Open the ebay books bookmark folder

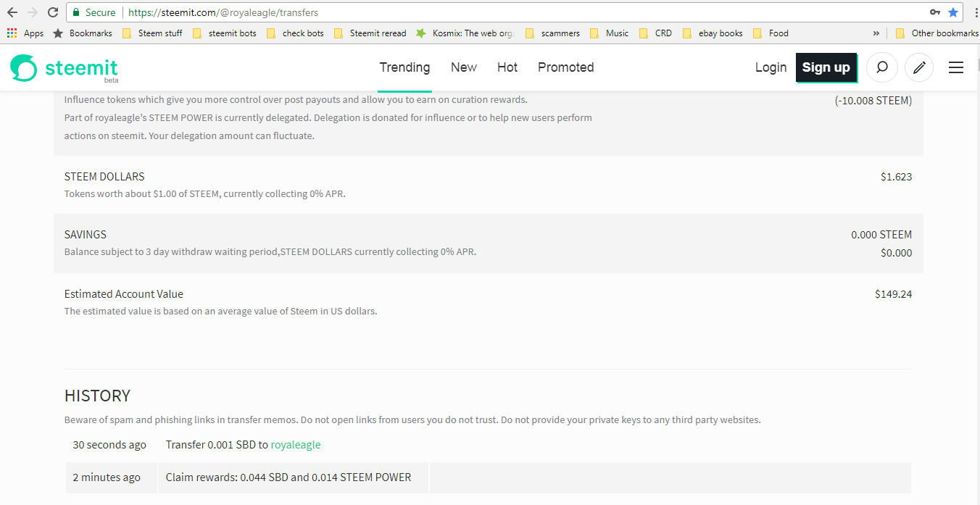coord(713,33)
